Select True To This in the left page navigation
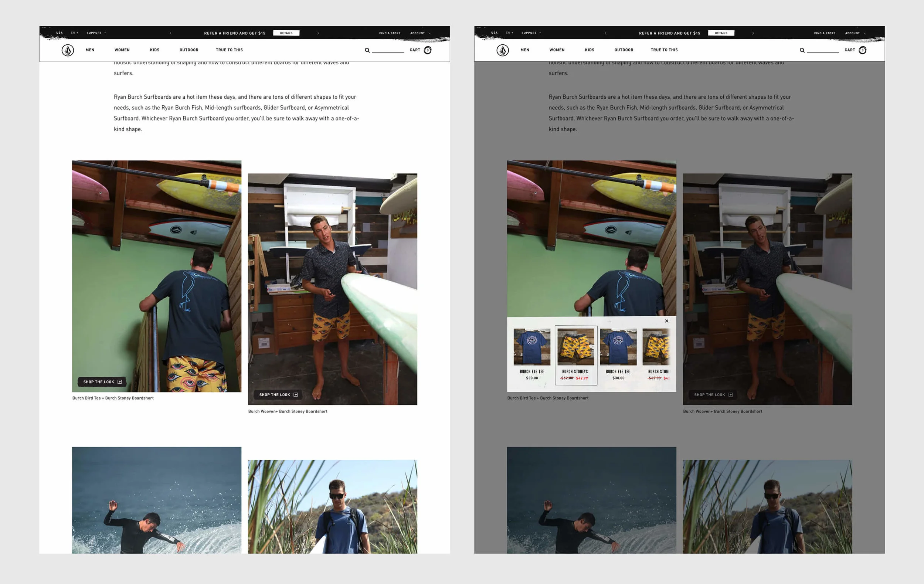Viewport: 924px width, 584px height. pos(229,50)
